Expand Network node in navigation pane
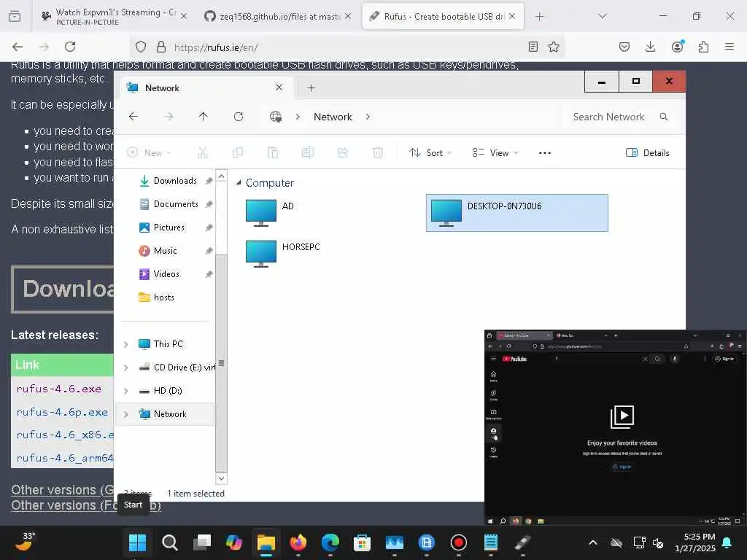Screen dimensions: 747x560 click(125, 414)
